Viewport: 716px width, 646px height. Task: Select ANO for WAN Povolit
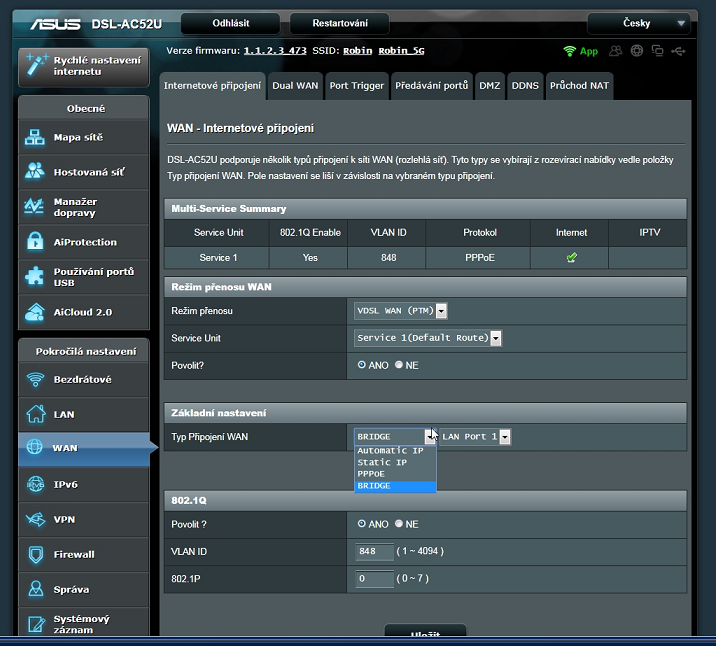(362, 366)
